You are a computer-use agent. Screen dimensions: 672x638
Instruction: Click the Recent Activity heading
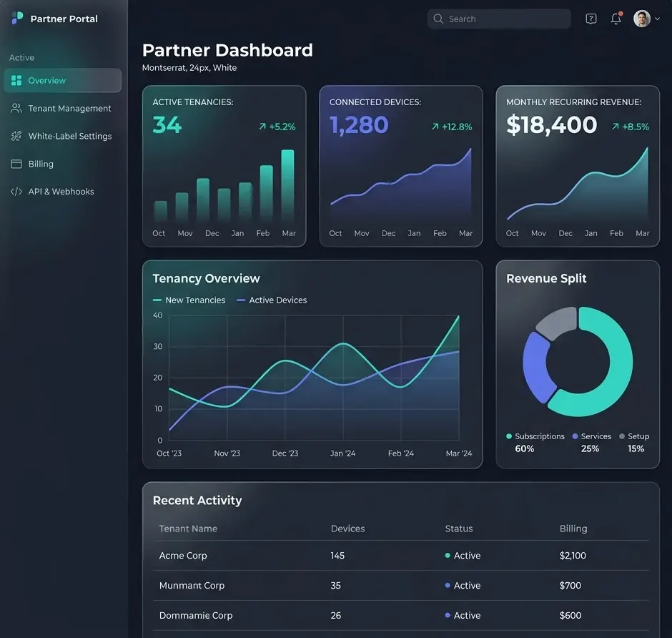(197, 501)
